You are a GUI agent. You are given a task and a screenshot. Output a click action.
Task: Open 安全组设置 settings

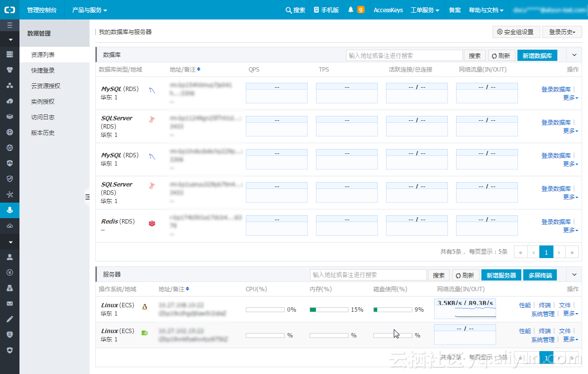click(x=516, y=32)
